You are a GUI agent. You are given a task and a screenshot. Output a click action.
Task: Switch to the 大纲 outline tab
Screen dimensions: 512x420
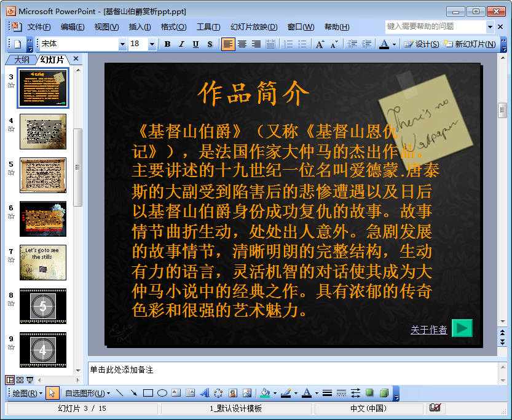click(x=22, y=60)
